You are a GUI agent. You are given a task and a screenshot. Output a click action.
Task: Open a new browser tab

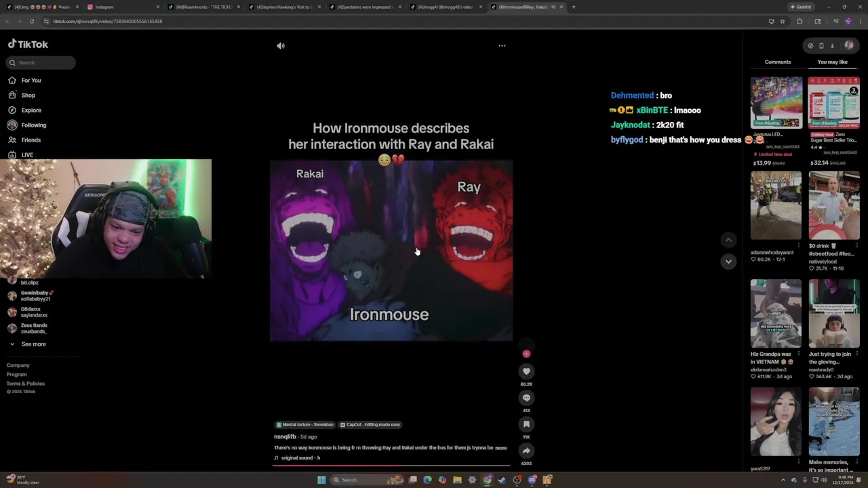(x=574, y=7)
